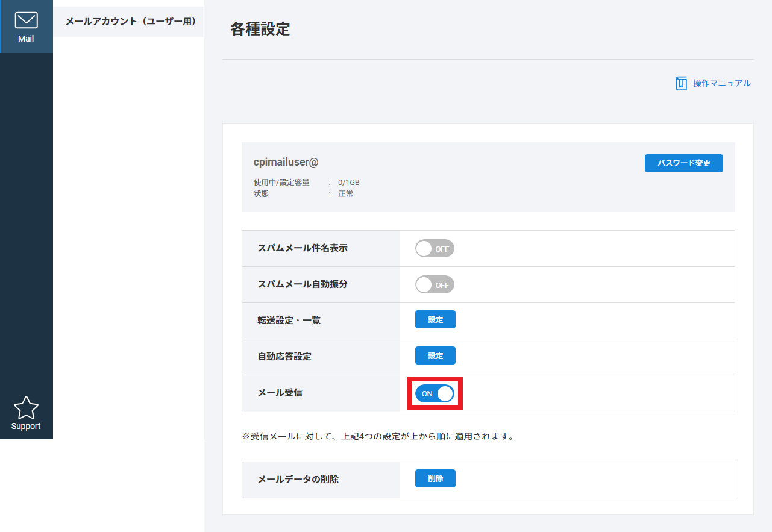This screenshot has height=532, width=772.
Task: Open the 操作マニュアル link
Action: coord(721,83)
